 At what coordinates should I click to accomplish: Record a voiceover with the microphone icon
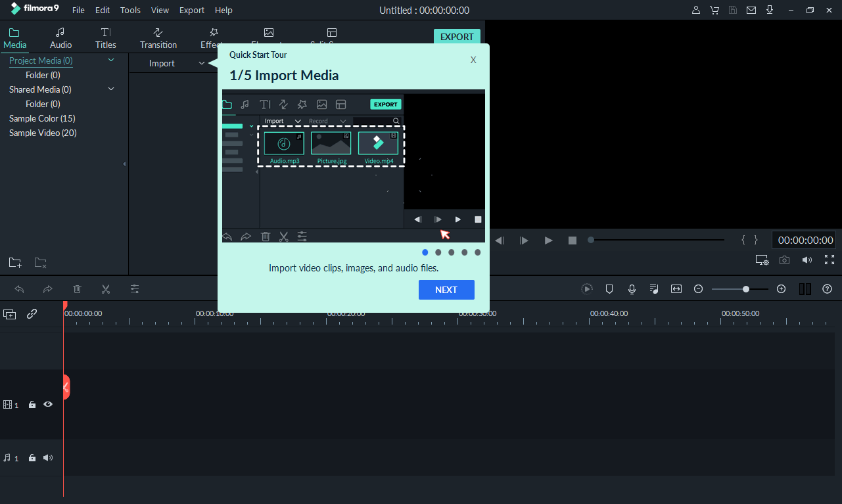tap(632, 288)
